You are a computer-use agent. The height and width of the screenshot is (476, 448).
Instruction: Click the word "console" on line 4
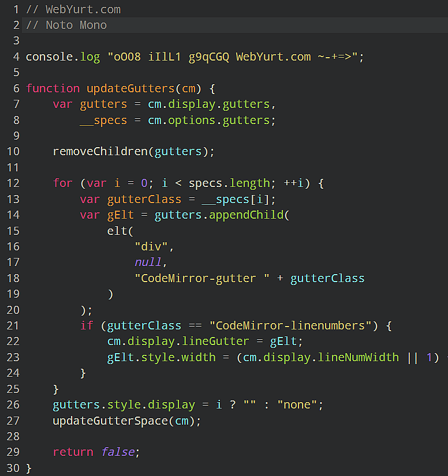click(49, 57)
